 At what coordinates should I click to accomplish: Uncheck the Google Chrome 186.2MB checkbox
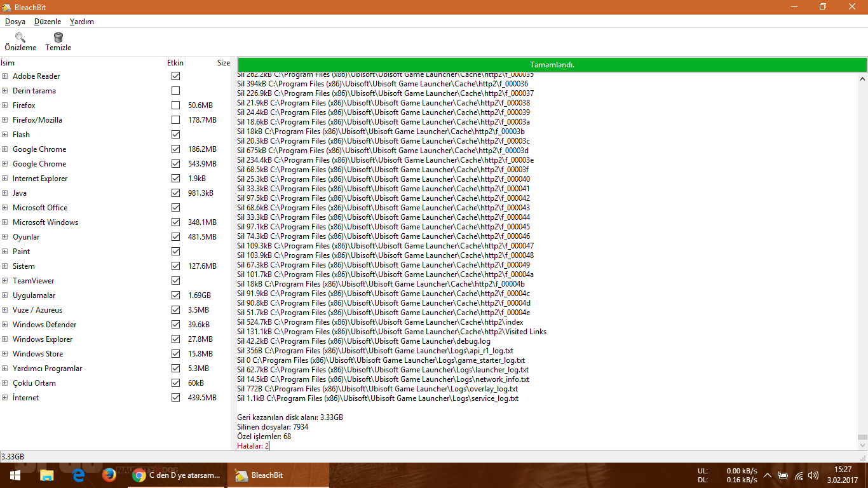pyautogui.click(x=175, y=149)
